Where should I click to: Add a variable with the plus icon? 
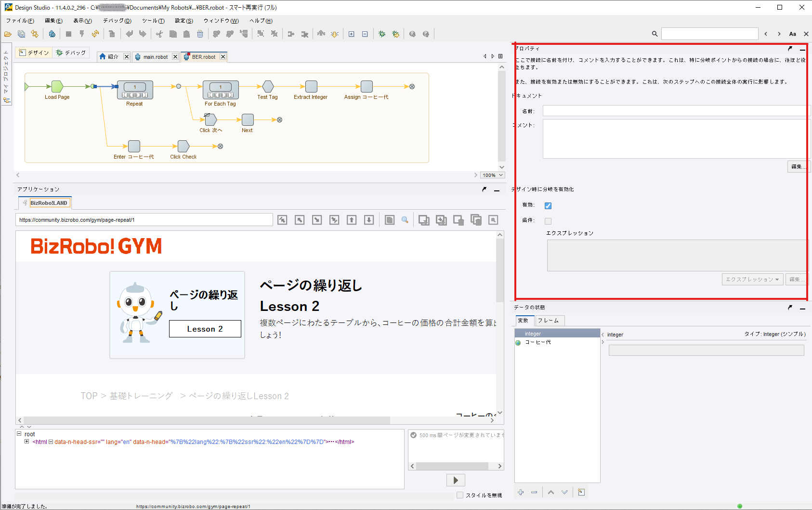(521, 492)
